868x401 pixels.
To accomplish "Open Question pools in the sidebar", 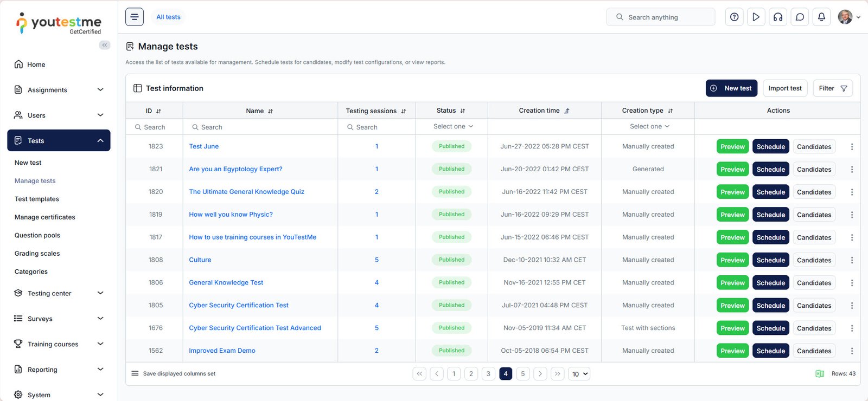I will pos(37,235).
